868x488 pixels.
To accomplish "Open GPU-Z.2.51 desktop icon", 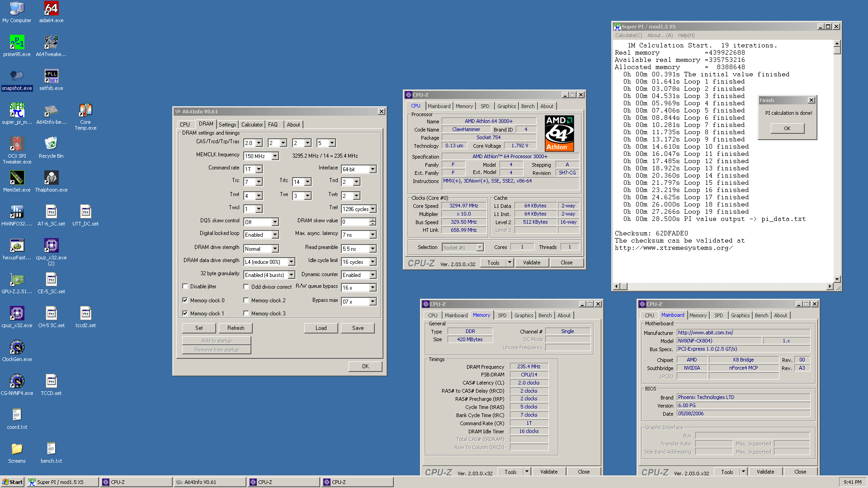I will tap(17, 283).
